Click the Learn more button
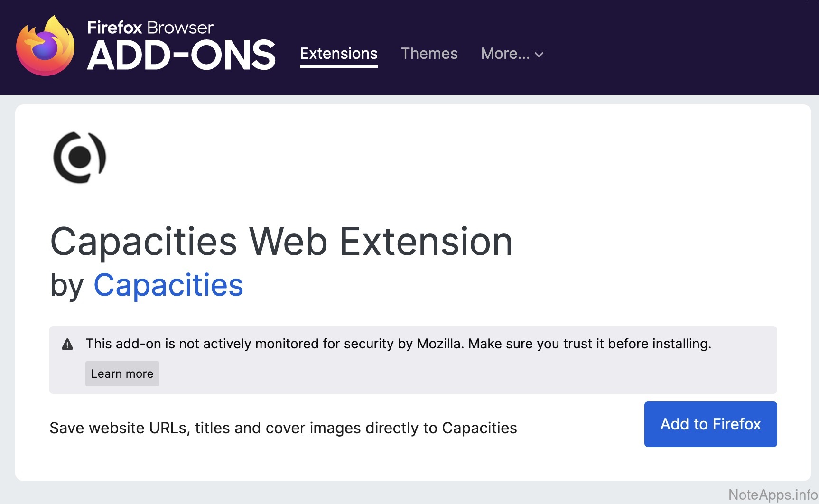Viewport: 819px width, 504px height. click(x=122, y=374)
